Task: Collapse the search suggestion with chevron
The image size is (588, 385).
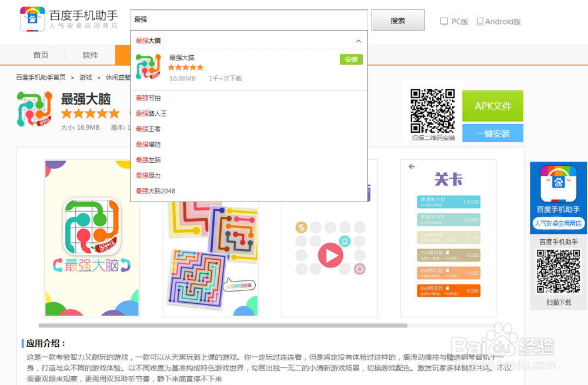Action: tap(359, 41)
